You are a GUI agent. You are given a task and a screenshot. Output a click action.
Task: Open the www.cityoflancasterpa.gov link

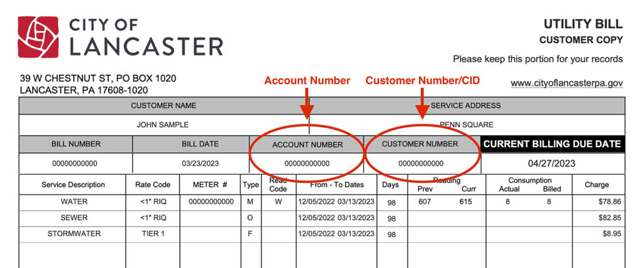point(567,83)
